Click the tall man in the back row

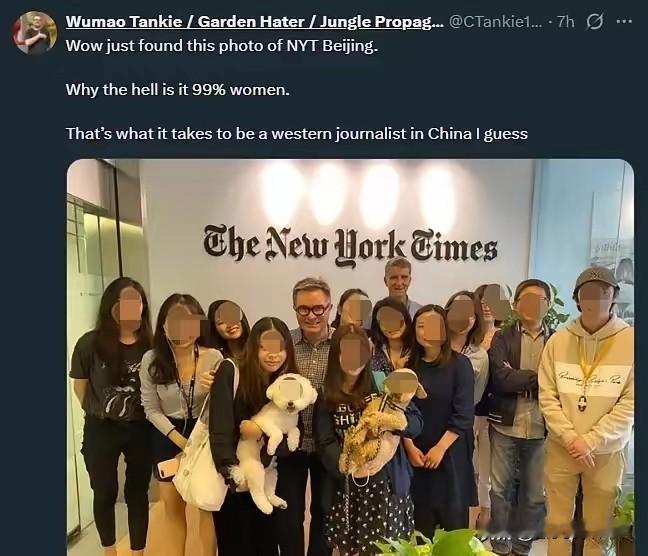point(398,283)
